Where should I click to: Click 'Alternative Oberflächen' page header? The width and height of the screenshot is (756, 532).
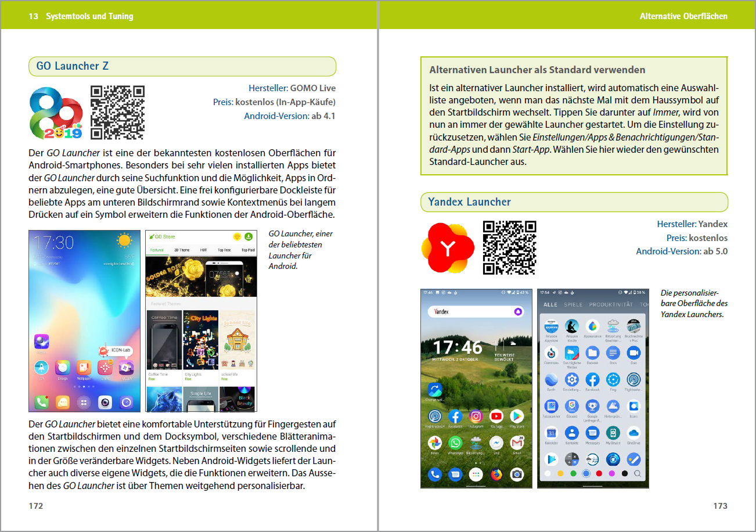coord(683,16)
